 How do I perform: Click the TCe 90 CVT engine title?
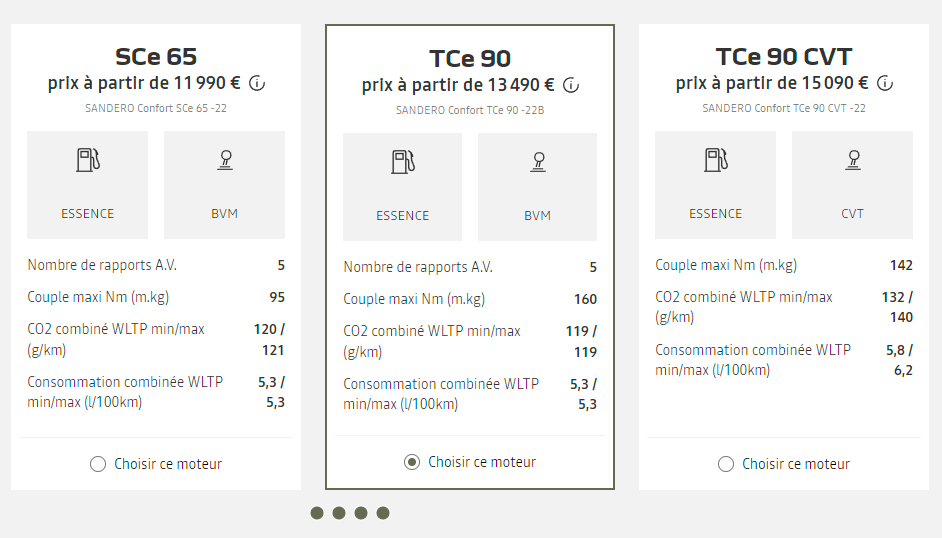(784, 56)
